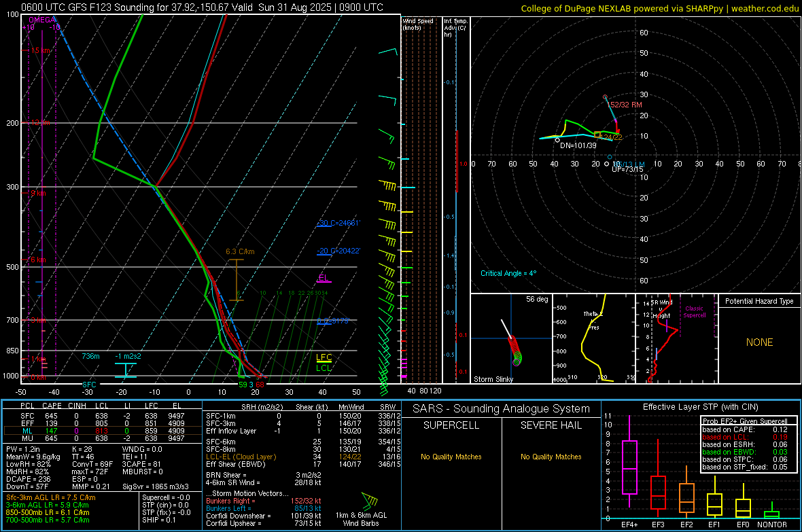Click the Prob EF2+ Given Supercell header
This screenshot has width=802, height=532.
pos(745,421)
